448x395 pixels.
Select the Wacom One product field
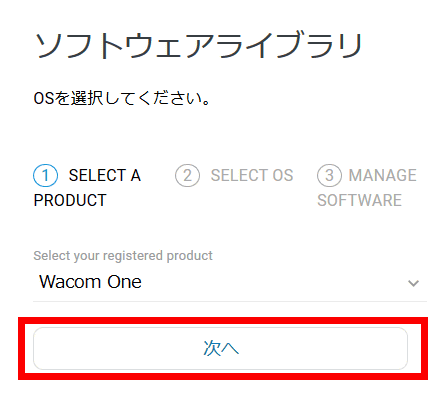(230, 282)
